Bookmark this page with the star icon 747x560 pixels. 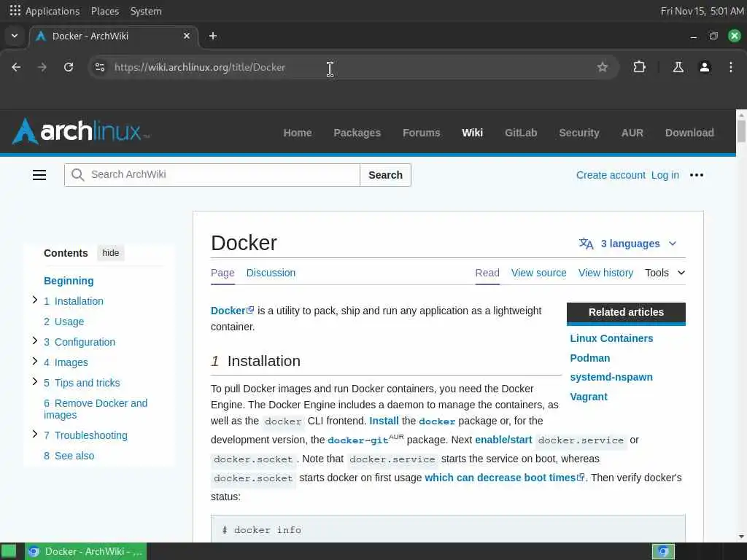tap(603, 67)
